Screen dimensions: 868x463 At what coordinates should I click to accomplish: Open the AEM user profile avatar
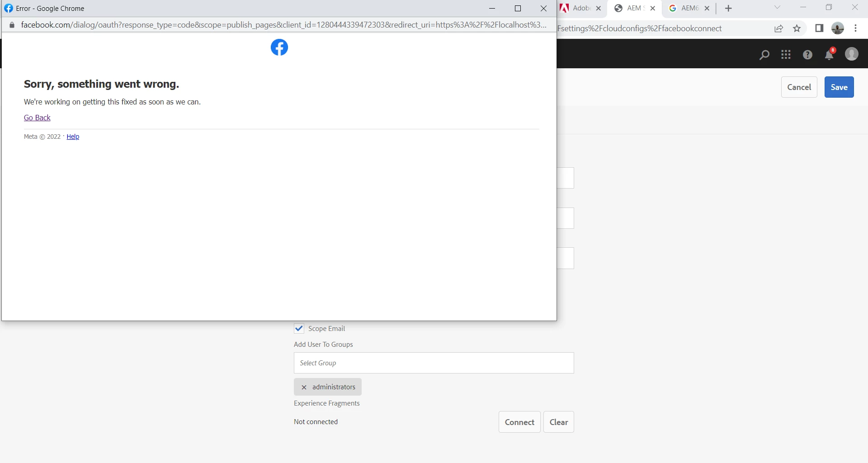pos(852,54)
